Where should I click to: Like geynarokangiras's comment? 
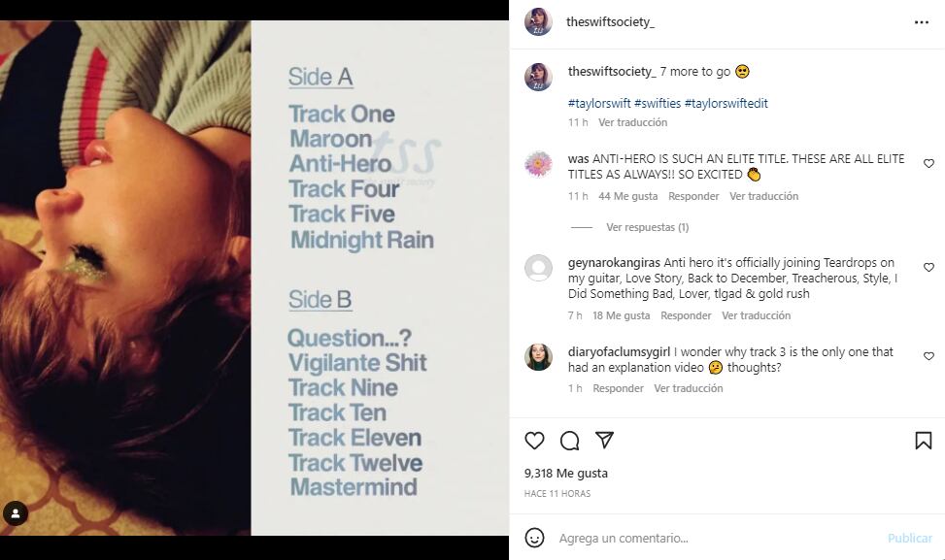click(928, 267)
